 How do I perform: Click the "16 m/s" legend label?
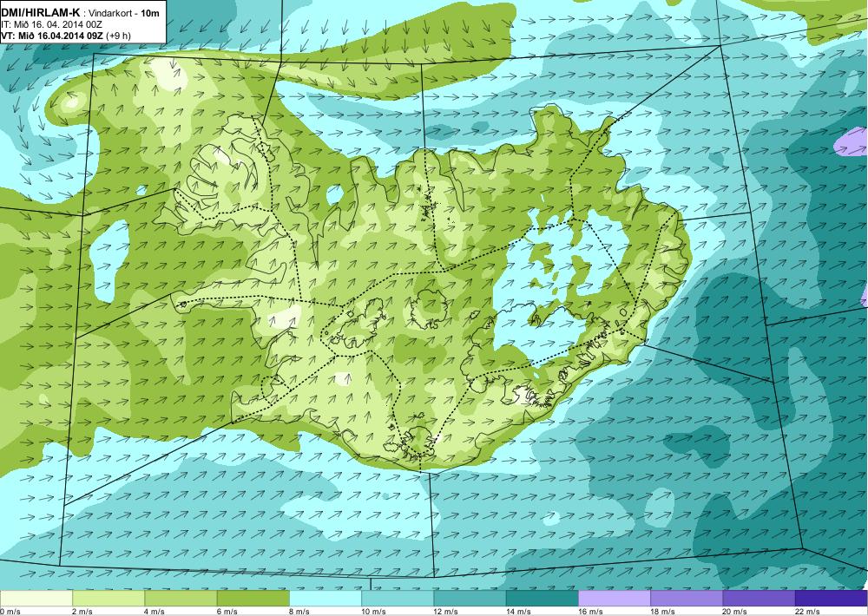pos(590,612)
